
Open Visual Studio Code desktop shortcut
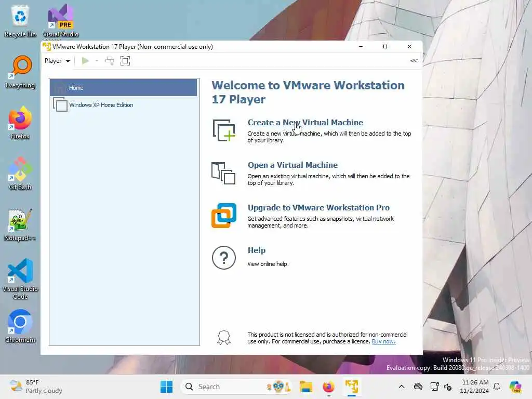[x=20, y=279]
